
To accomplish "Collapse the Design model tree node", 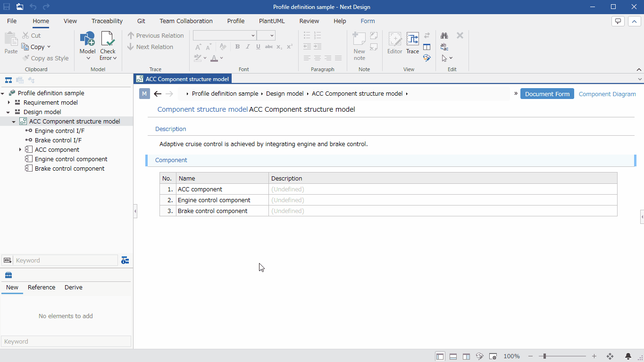I will 8,112.
